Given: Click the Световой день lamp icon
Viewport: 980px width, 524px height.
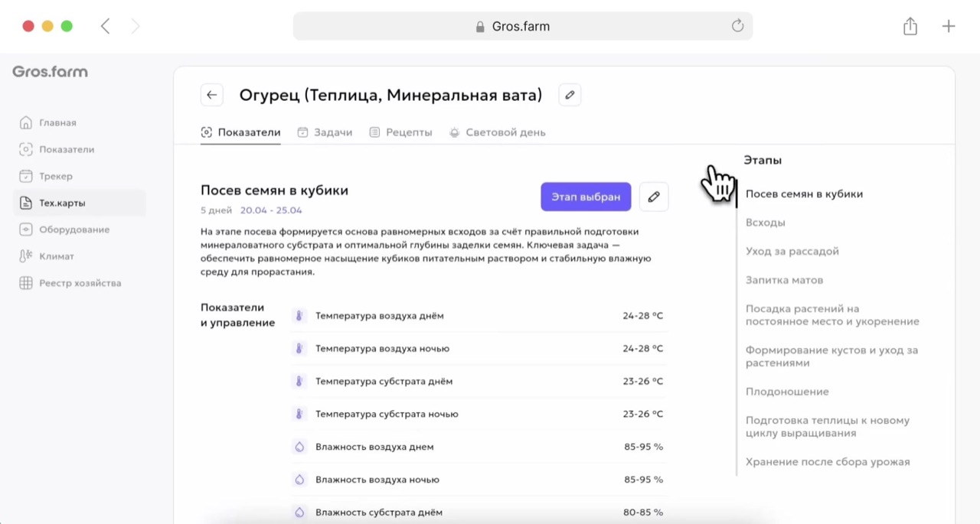Looking at the screenshot, I should 454,132.
